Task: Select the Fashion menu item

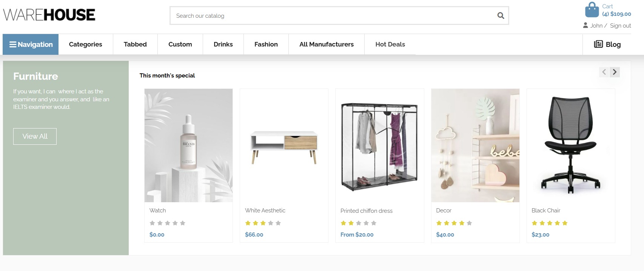Action: tap(266, 44)
